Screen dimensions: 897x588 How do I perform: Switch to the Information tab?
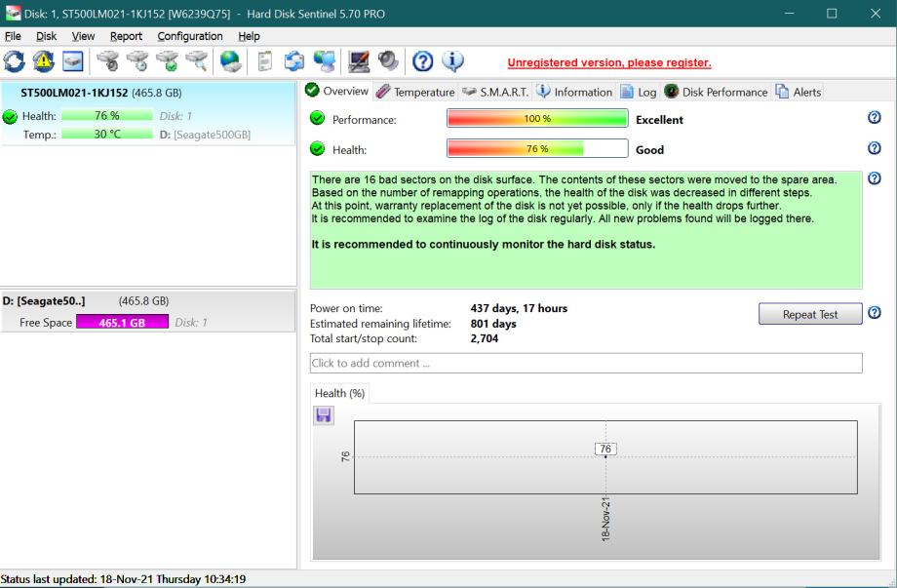(574, 92)
